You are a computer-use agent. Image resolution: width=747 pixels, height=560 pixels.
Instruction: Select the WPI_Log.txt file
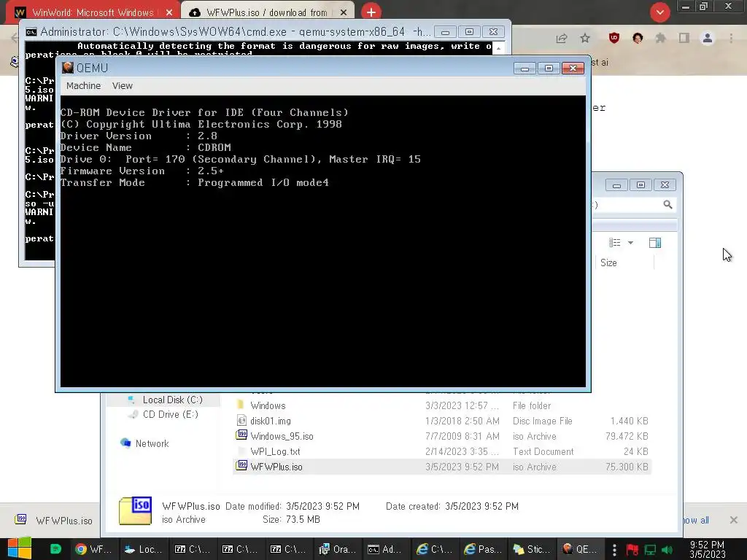tap(275, 451)
